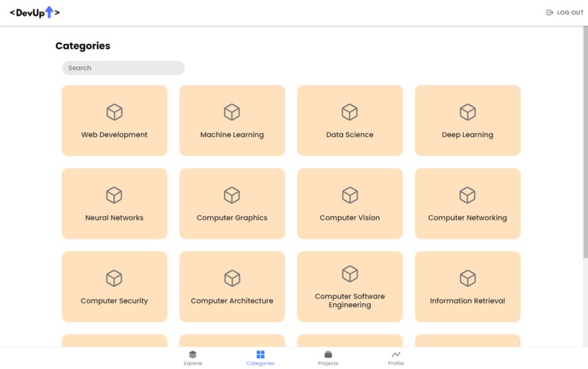
Task: Click the cube icon above Computer Architecture
Action: 232,279
